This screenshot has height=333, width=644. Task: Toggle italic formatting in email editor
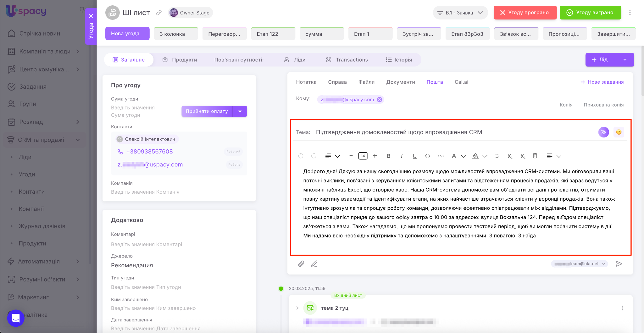click(402, 156)
